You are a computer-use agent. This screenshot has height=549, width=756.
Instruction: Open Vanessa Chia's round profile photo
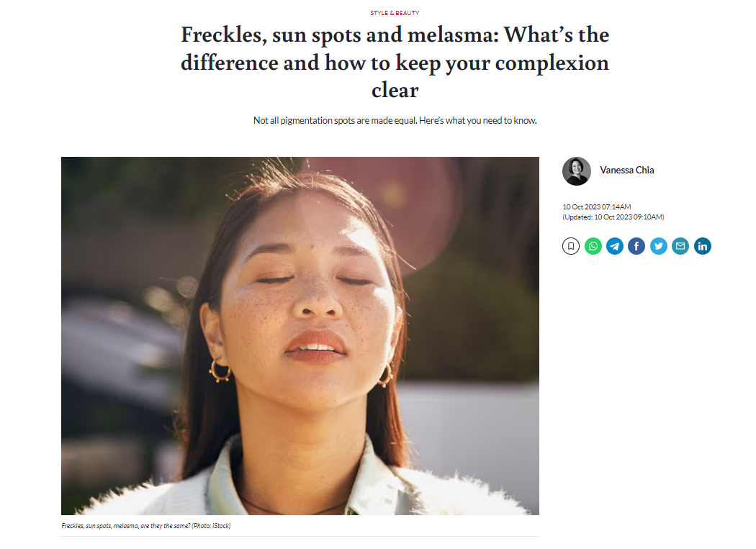[x=577, y=171]
